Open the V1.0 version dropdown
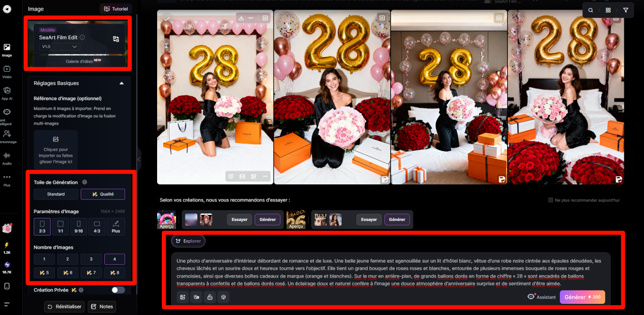The image size is (644, 315). coord(59,46)
